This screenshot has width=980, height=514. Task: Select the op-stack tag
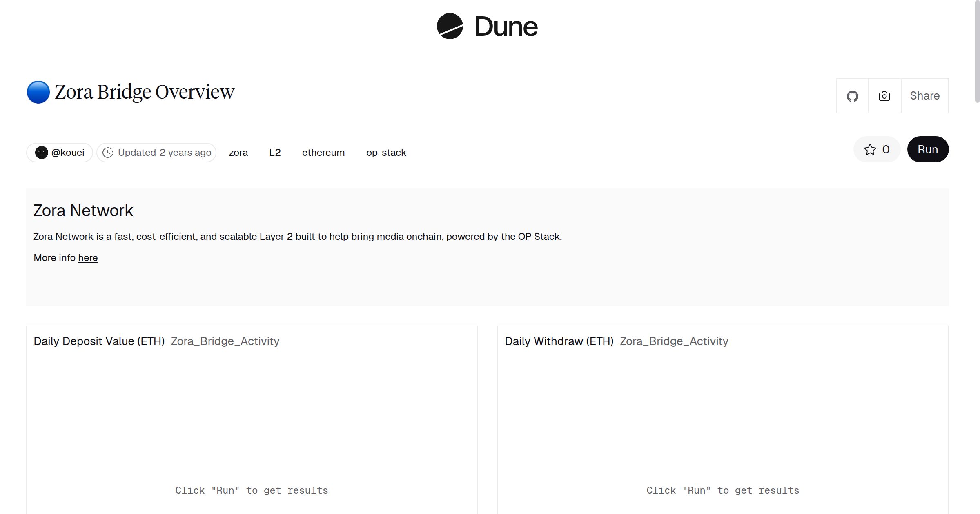pyautogui.click(x=386, y=153)
